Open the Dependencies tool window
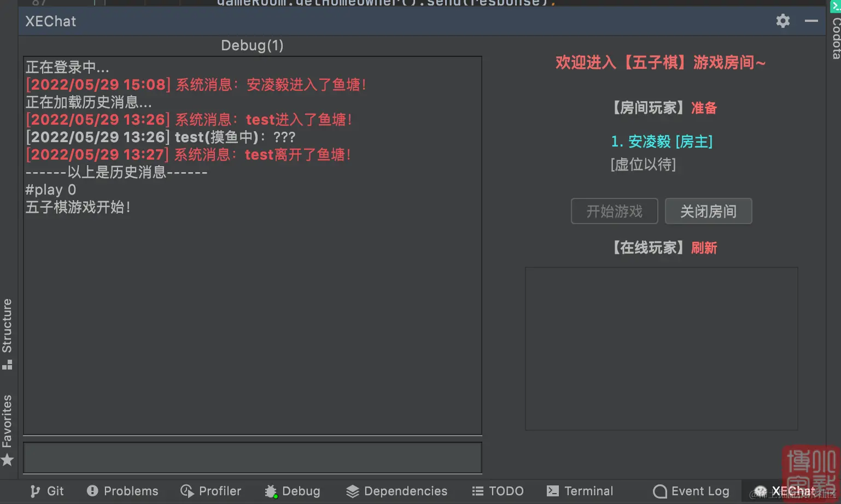 tap(397, 491)
